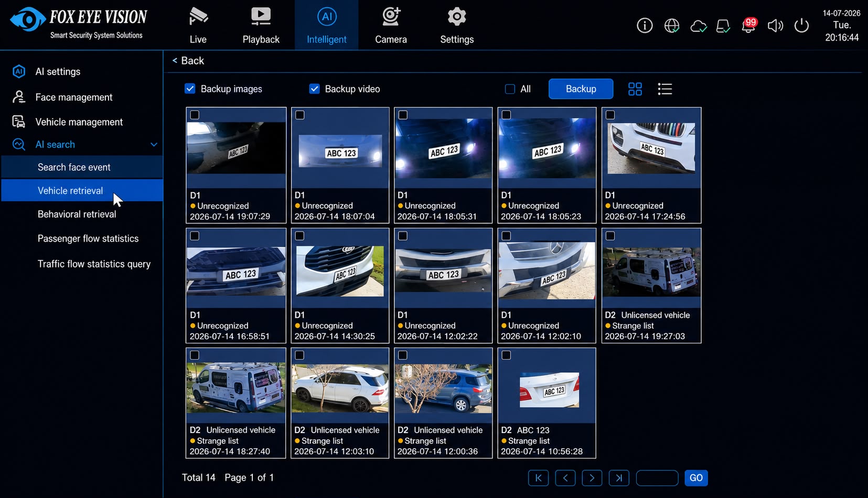Open the 12:02:22 capture thumbnail
The width and height of the screenshot is (868, 498).
point(443,270)
